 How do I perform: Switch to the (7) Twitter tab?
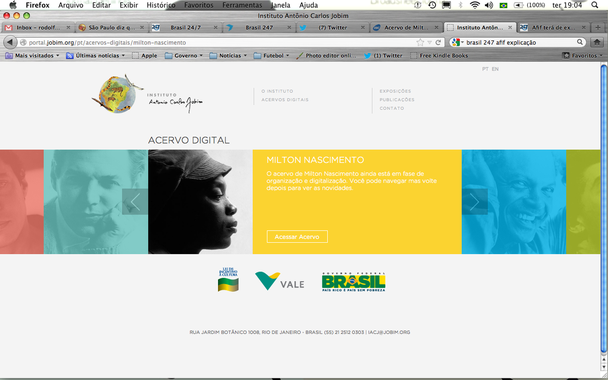pos(332,28)
